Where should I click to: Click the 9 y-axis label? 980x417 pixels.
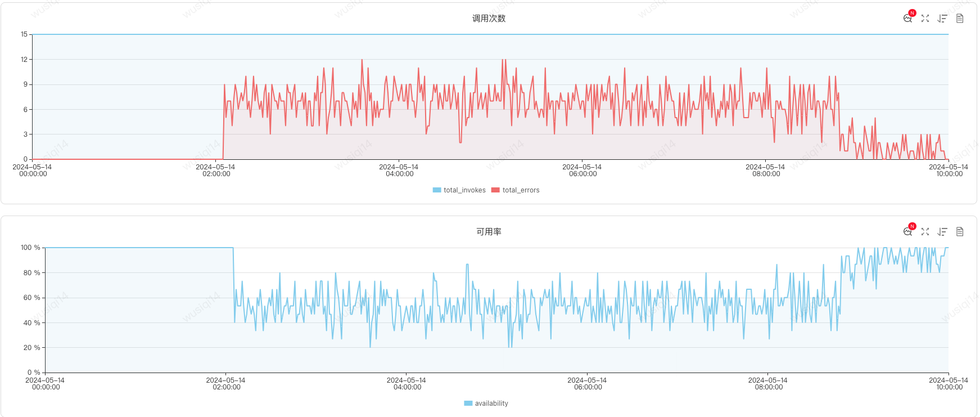[x=25, y=84]
